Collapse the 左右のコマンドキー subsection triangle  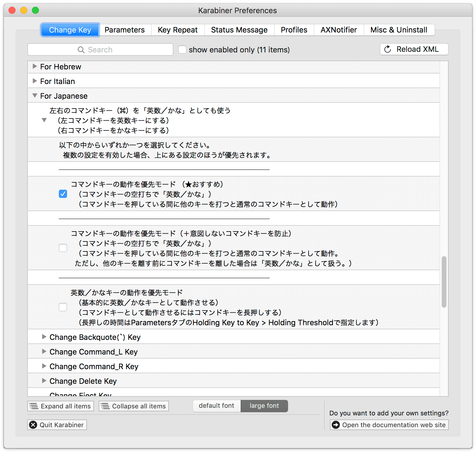[44, 120]
